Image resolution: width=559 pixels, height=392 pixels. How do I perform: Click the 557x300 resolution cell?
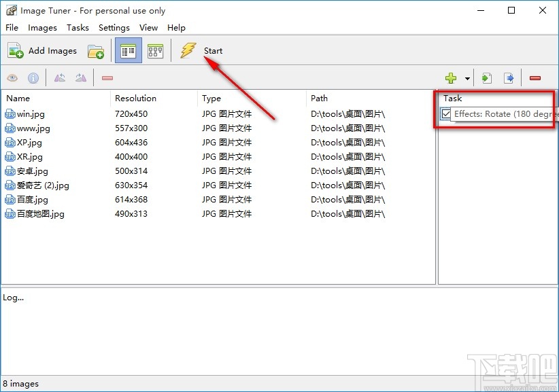coord(131,128)
